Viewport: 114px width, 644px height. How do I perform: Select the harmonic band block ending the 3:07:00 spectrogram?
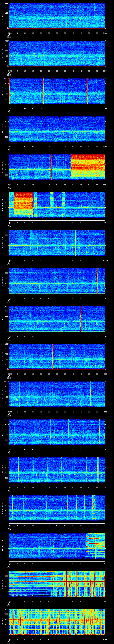click(x=95, y=546)
